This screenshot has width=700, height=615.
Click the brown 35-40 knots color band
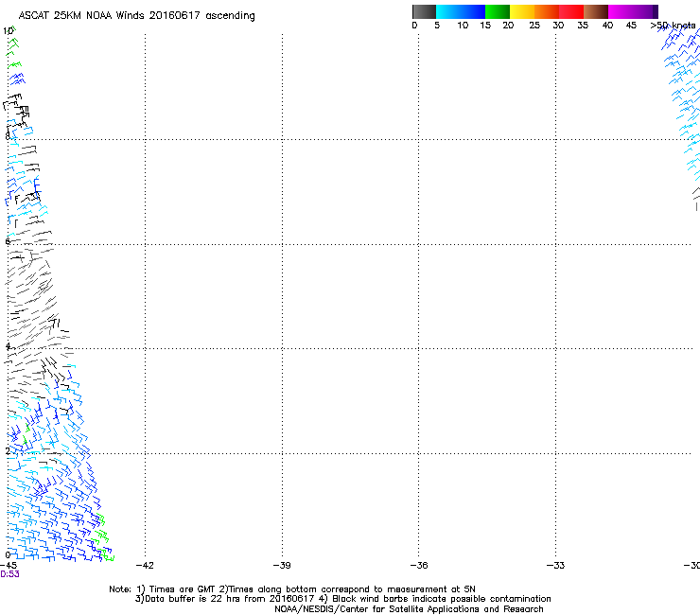click(x=596, y=11)
